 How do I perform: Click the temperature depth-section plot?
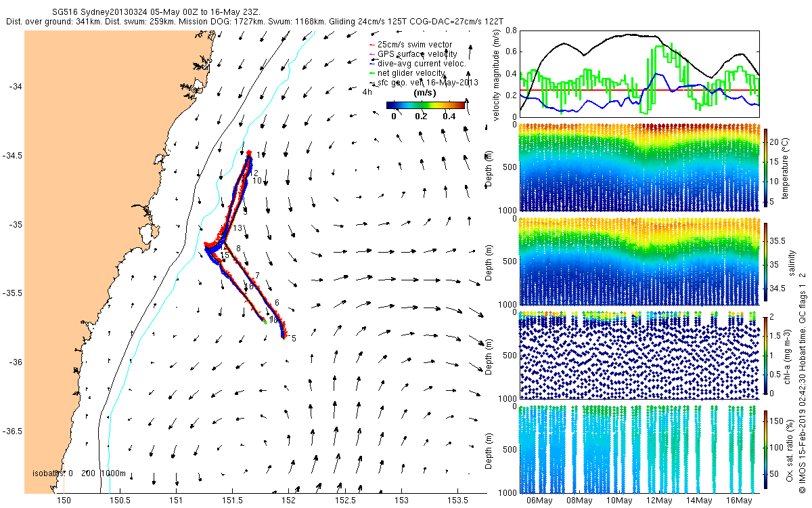pyautogui.click(x=638, y=167)
